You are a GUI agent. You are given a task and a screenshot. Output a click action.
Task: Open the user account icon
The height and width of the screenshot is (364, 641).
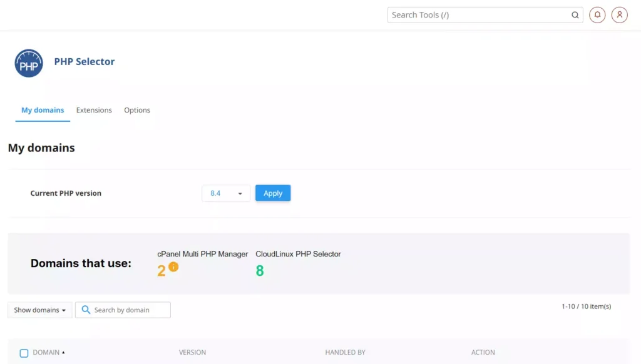tap(619, 15)
